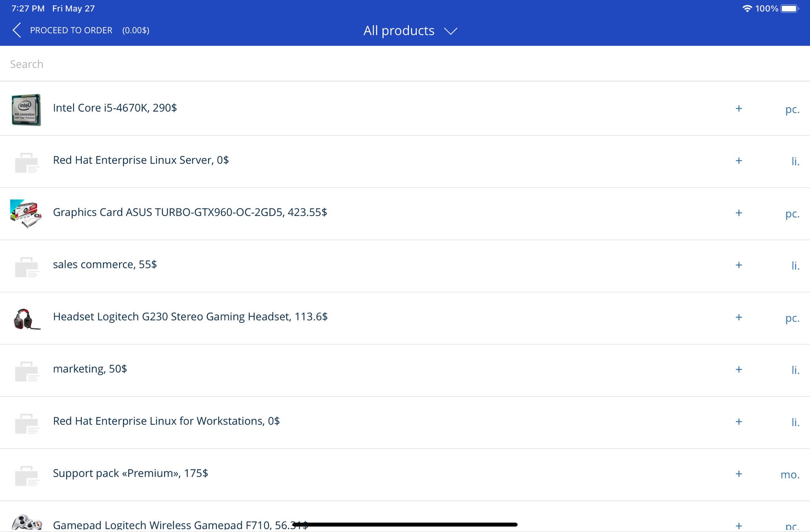
Task: Tap the back arrow icon
Action: (17, 30)
